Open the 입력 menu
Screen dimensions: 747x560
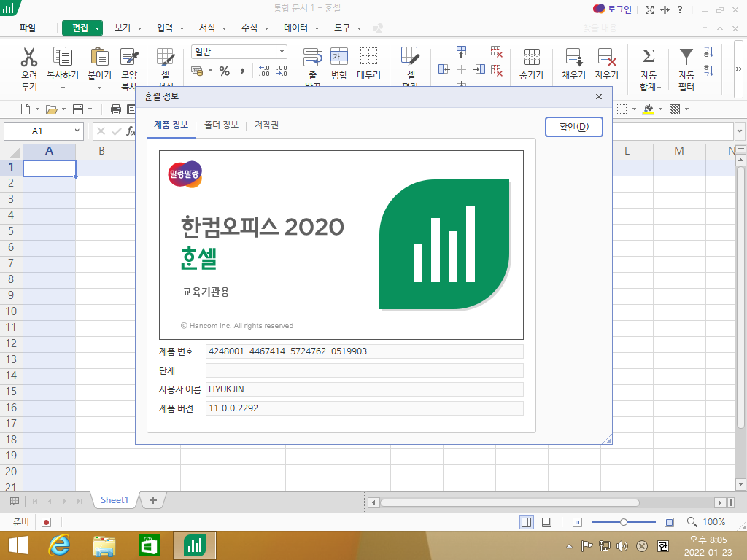(165, 28)
